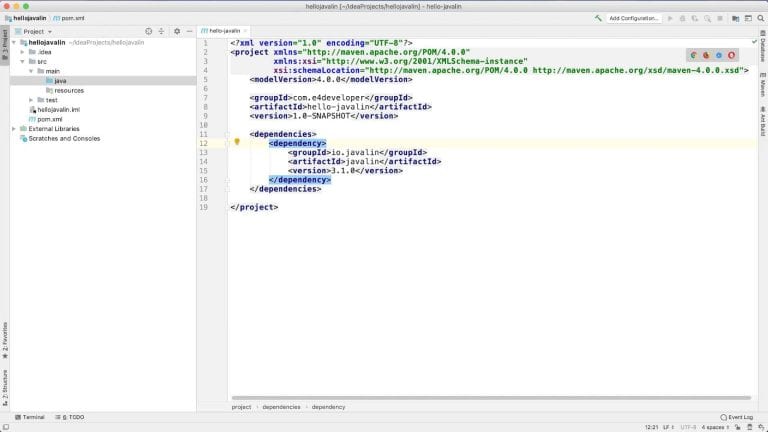Open in Opera browser icon

tap(731, 55)
